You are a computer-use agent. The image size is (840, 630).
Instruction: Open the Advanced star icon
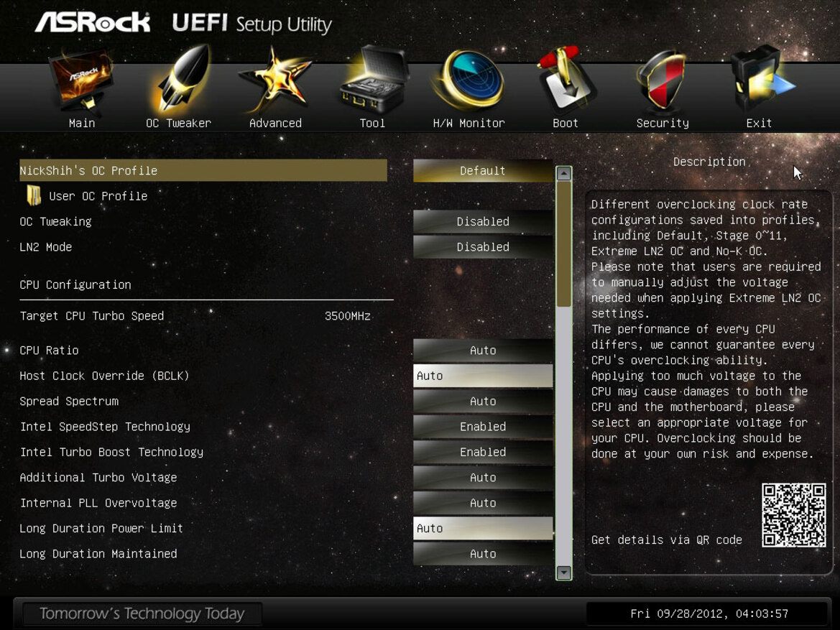pyautogui.click(x=275, y=80)
